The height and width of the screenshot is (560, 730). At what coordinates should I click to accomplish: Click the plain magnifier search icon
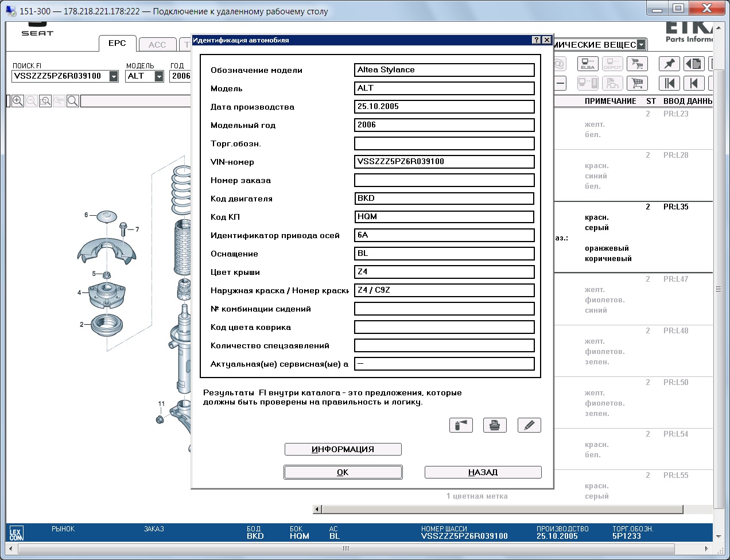(73, 101)
